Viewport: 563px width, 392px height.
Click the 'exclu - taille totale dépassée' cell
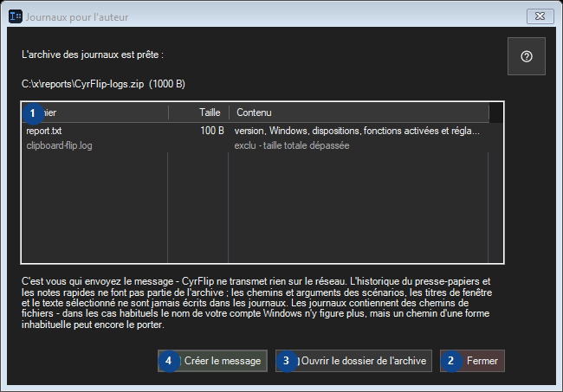coord(292,145)
